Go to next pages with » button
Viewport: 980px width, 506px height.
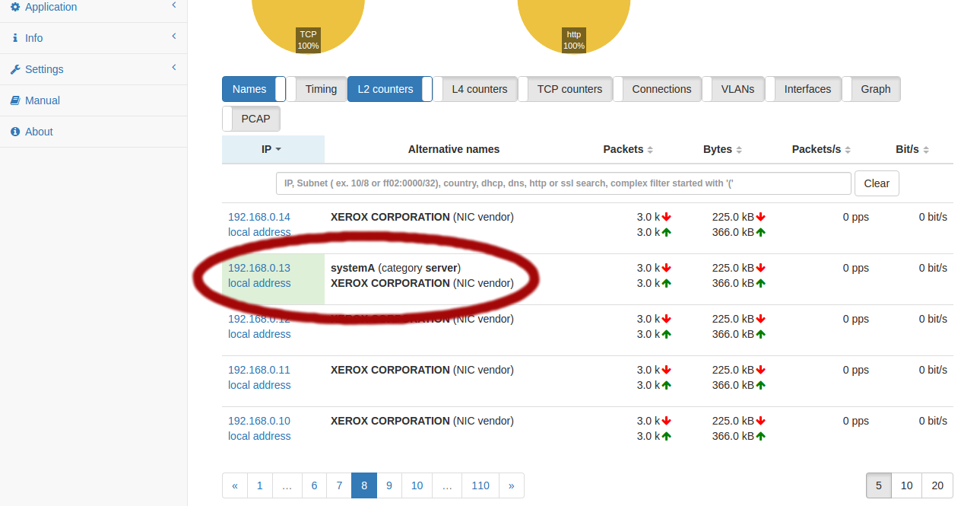click(x=512, y=485)
